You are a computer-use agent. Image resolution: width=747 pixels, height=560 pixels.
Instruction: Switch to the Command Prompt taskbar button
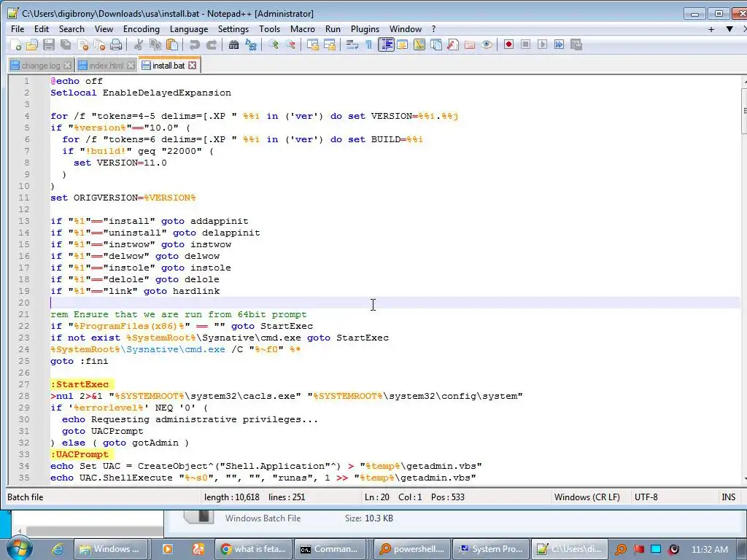pyautogui.click(x=330, y=549)
